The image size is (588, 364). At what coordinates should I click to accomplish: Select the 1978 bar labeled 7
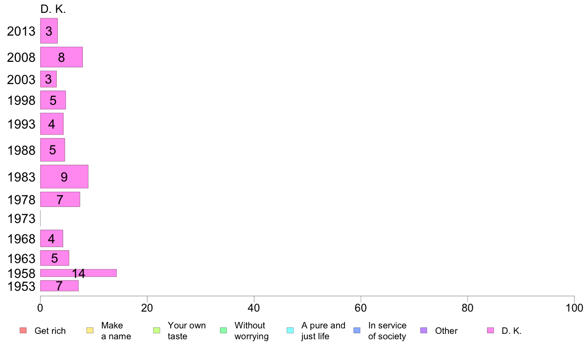[x=60, y=199]
